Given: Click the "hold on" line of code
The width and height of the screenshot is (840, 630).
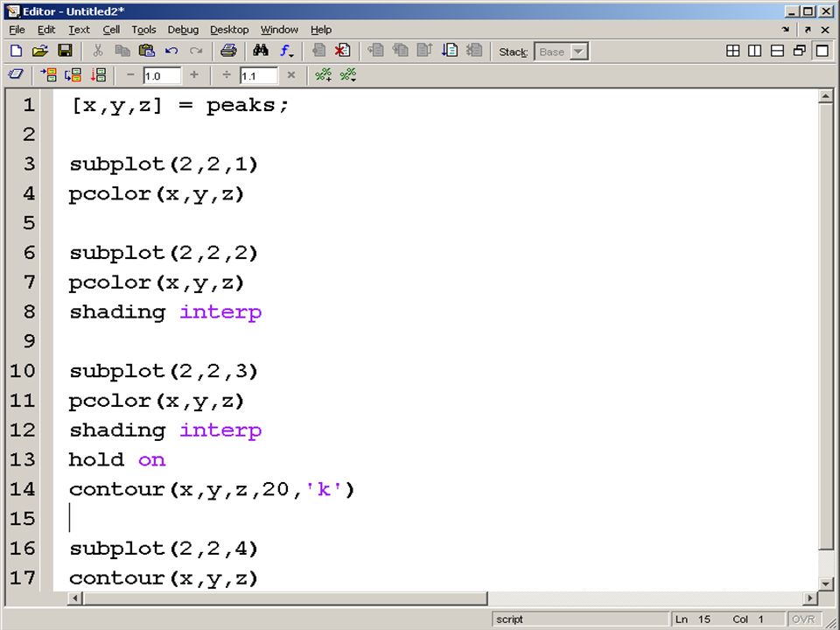Looking at the screenshot, I should coord(117,459).
